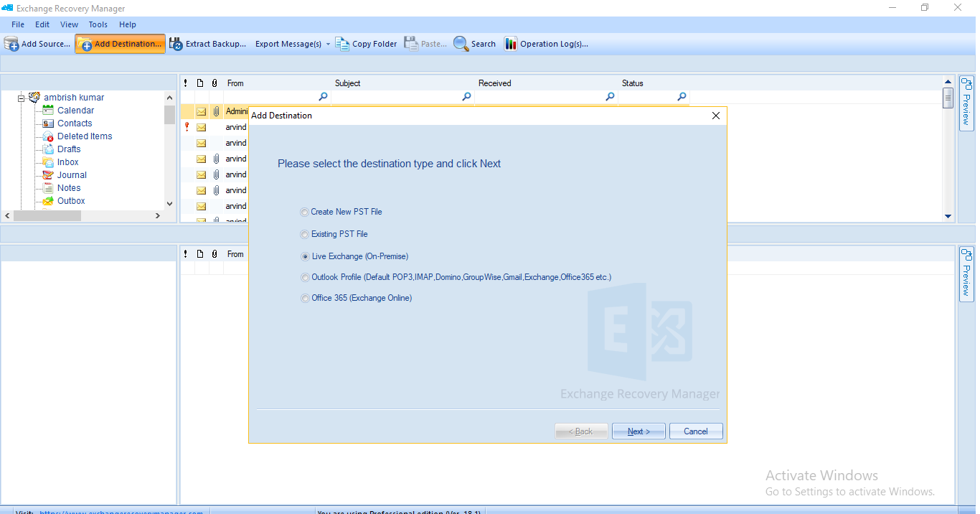Click folder tree scroll left arrow
Screen dimensions: 980x514
(x=7, y=215)
